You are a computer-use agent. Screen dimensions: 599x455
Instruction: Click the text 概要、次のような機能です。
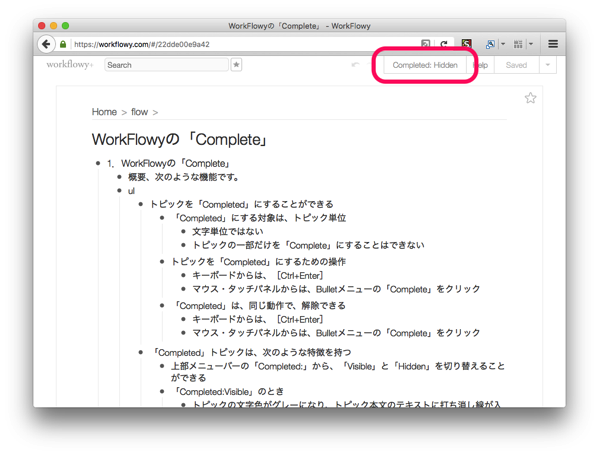coord(183,177)
